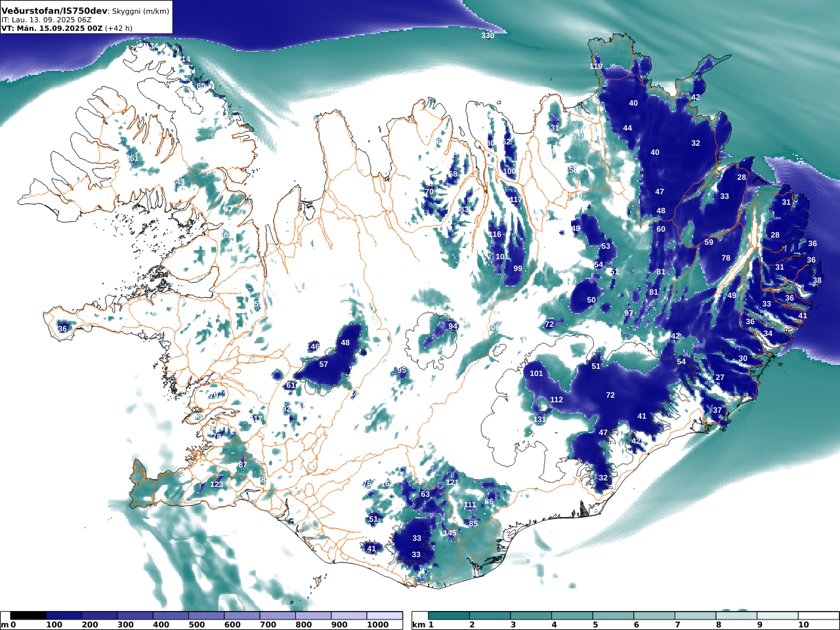The width and height of the screenshot is (840, 630).
Task: Click visibility value 97 in east
Action: click(x=629, y=313)
